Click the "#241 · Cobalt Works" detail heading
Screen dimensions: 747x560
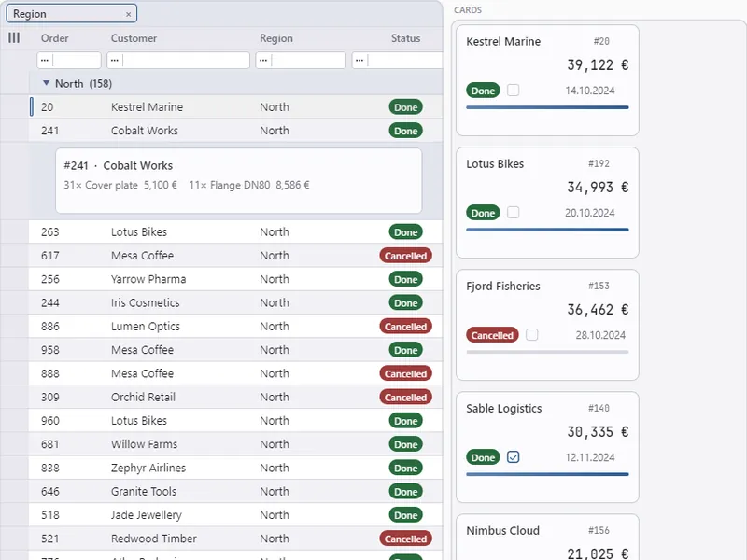[x=119, y=165]
